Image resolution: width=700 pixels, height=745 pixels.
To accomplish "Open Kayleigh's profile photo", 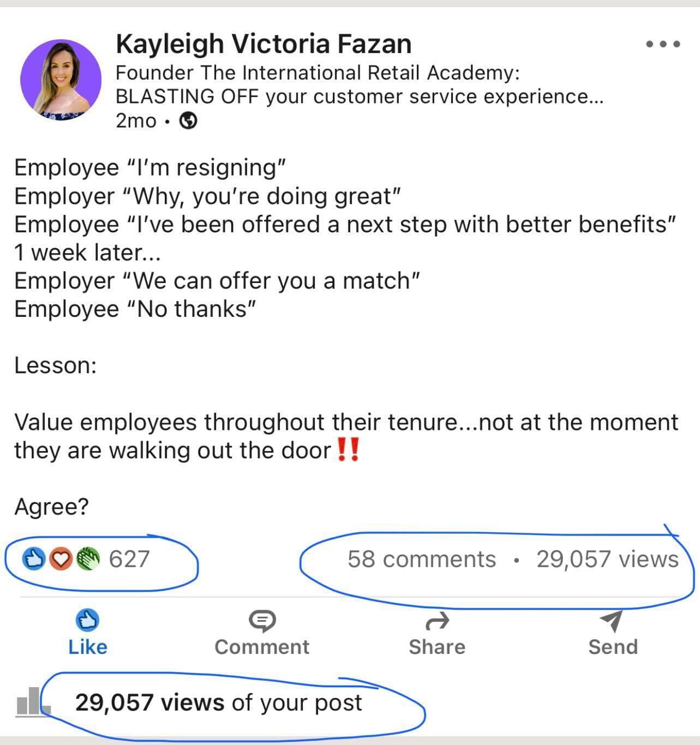I will click(61, 80).
